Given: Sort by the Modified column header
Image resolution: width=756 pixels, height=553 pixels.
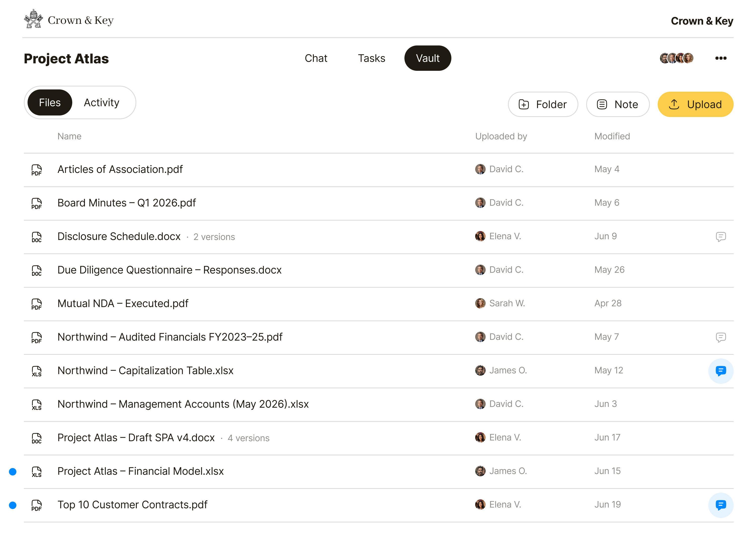Looking at the screenshot, I should tap(612, 136).
